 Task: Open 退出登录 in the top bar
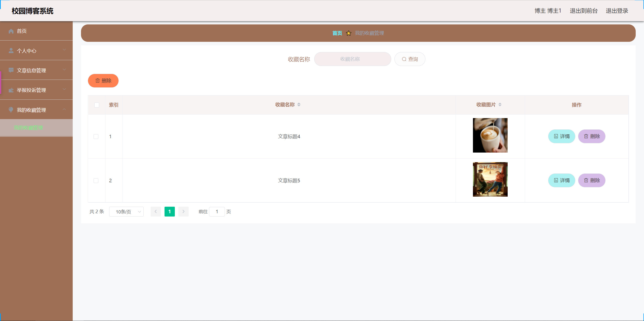pos(617,11)
